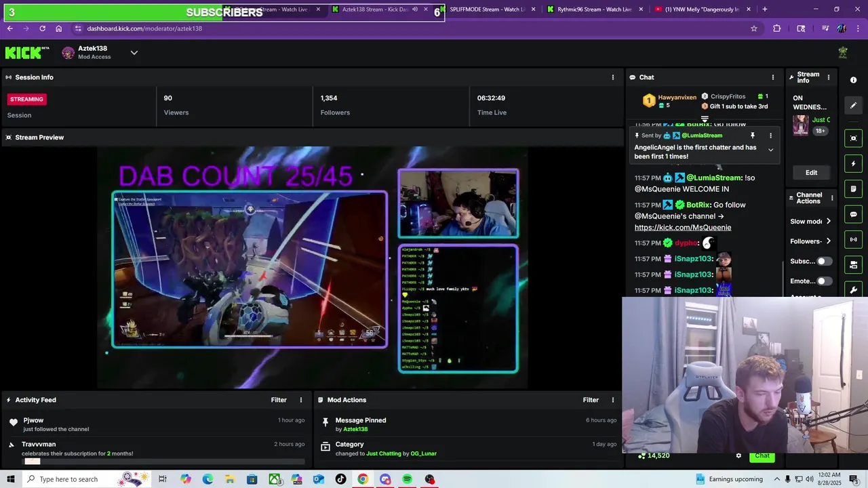The width and height of the screenshot is (868, 488).
Task: Click the broadcast signal icon in sidebar
Action: (853, 239)
